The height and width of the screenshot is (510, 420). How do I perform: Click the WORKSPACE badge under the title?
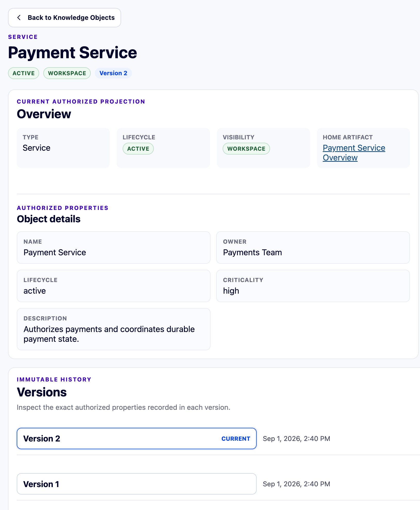(67, 73)
